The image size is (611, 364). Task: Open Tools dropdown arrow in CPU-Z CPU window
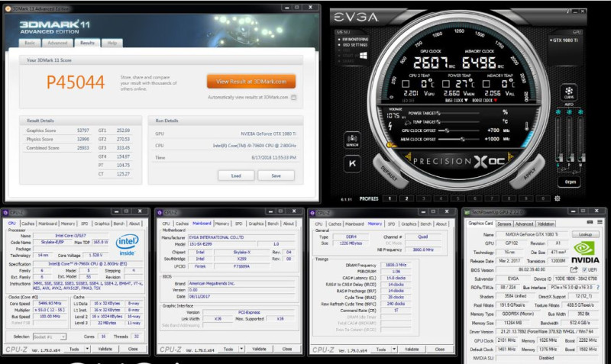[x=87, y=349]
